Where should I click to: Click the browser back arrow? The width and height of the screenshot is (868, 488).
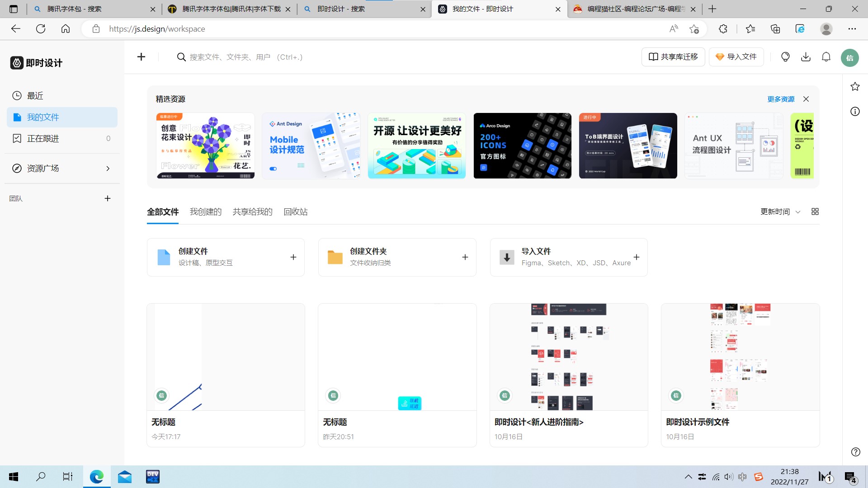click(x=16, y=29)
